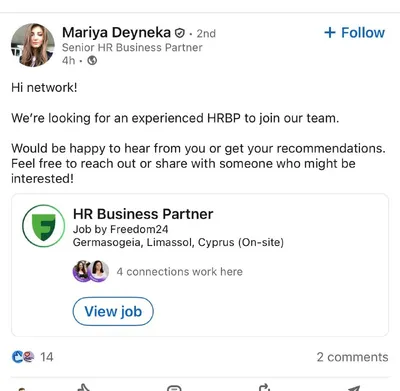
Task: Click the second connection avatar in the job card
Action: click(99, 271)
